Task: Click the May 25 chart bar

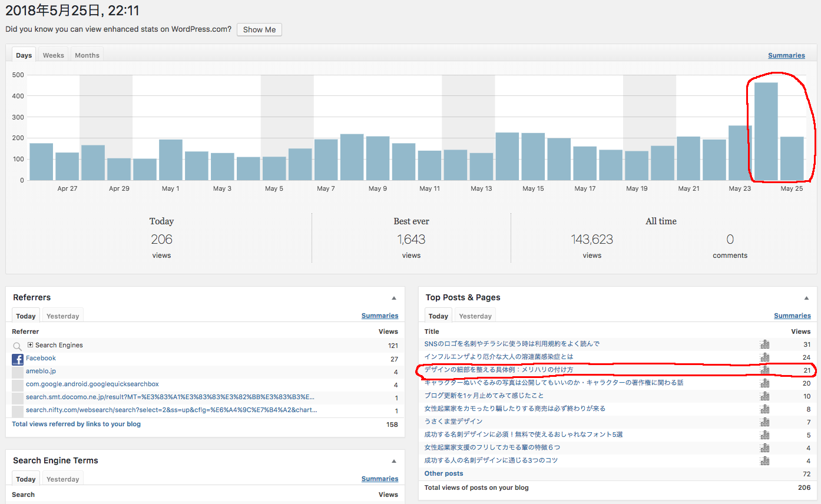Action: tap(792, 158)
